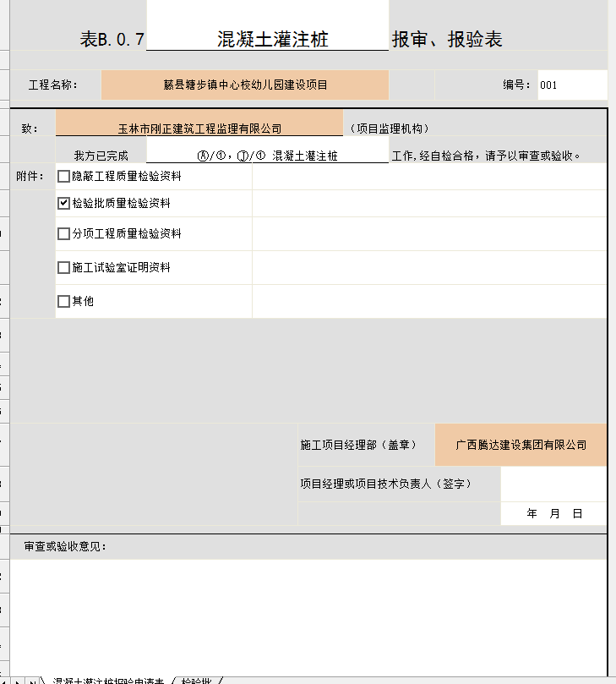Select the contractor cell 广西腾达建设集团有限公司
This screenshot has height=684, width=616.
[x=521, y=445]
